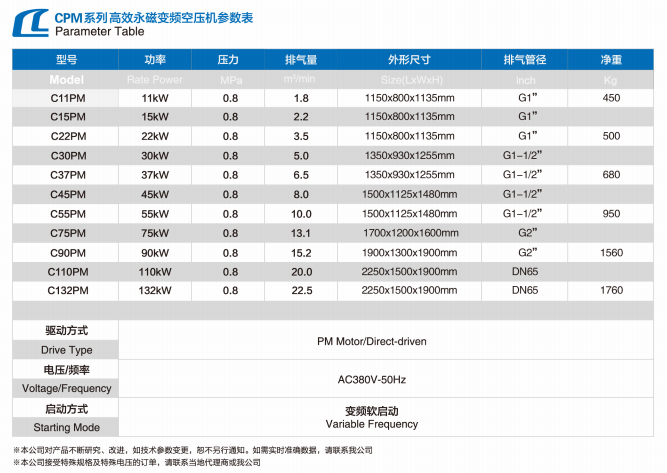The image size is (667, 473).
Task: Click the '驱动方式' row label
Action: pos(67,331)
